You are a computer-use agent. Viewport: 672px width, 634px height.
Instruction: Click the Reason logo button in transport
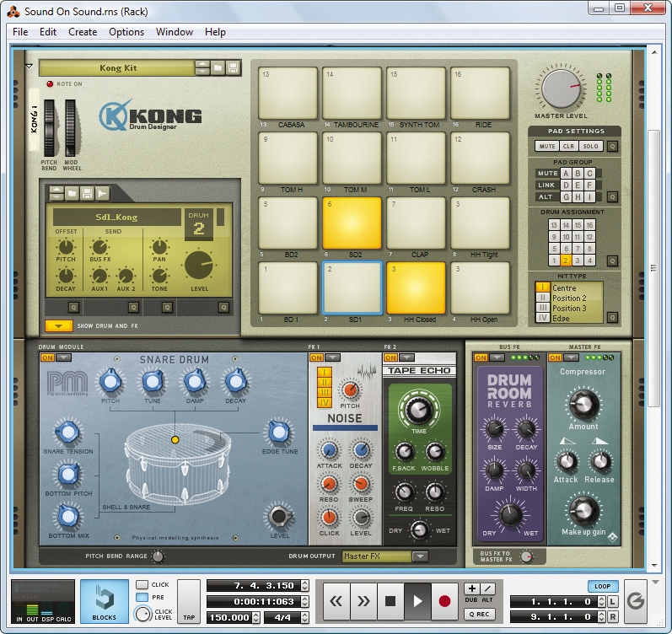tap(636, 601)
